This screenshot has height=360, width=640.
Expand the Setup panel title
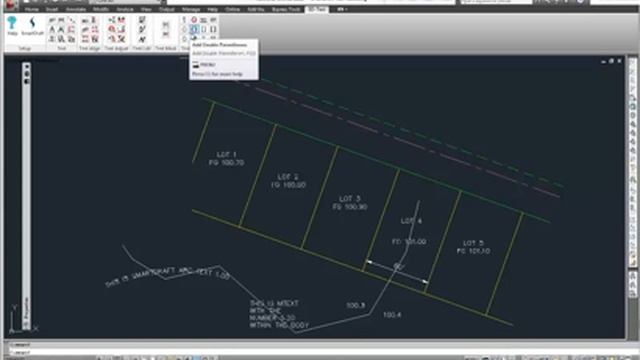(24, 48)
